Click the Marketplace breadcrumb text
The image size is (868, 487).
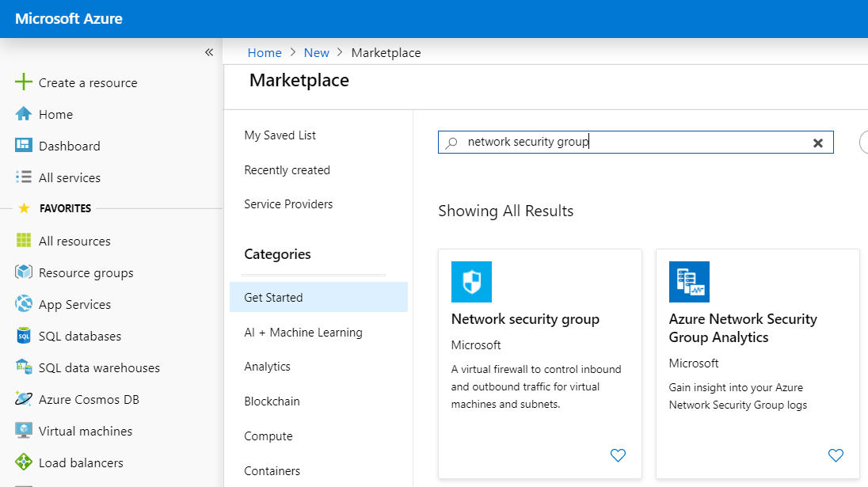point(386,53)
